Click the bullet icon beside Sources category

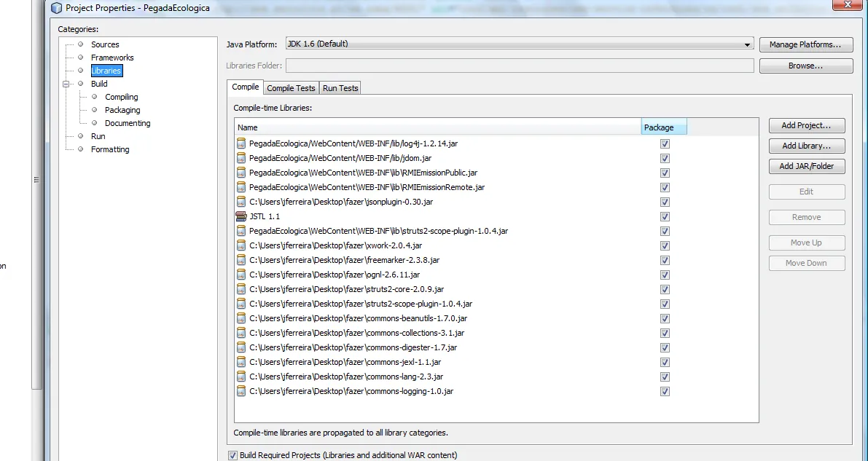coord(81,44)
